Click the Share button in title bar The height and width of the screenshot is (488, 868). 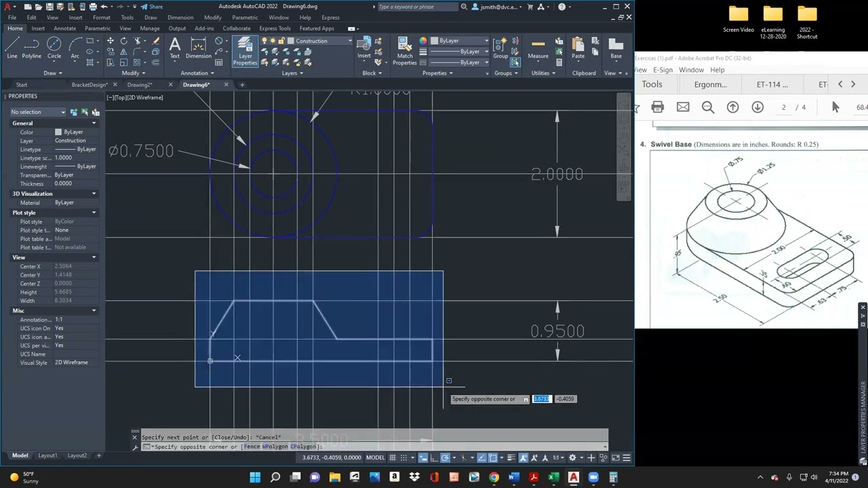coord(152,7)
